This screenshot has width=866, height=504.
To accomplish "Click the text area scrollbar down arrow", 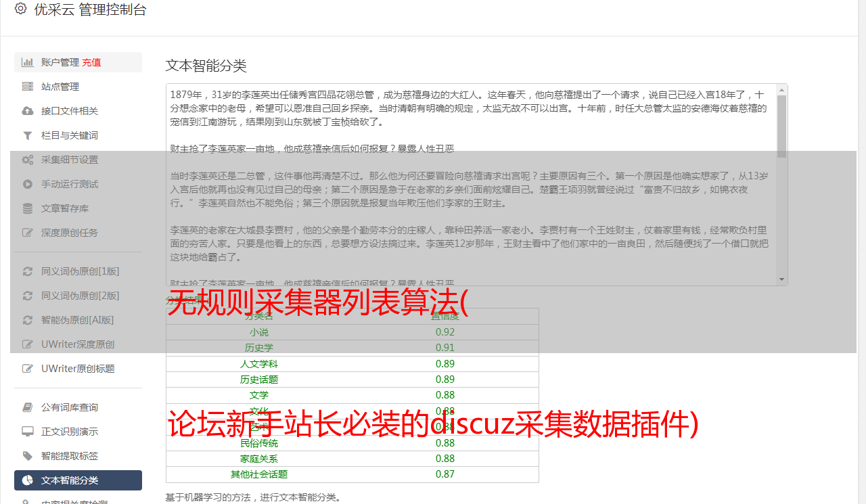I will click(782, 279).
